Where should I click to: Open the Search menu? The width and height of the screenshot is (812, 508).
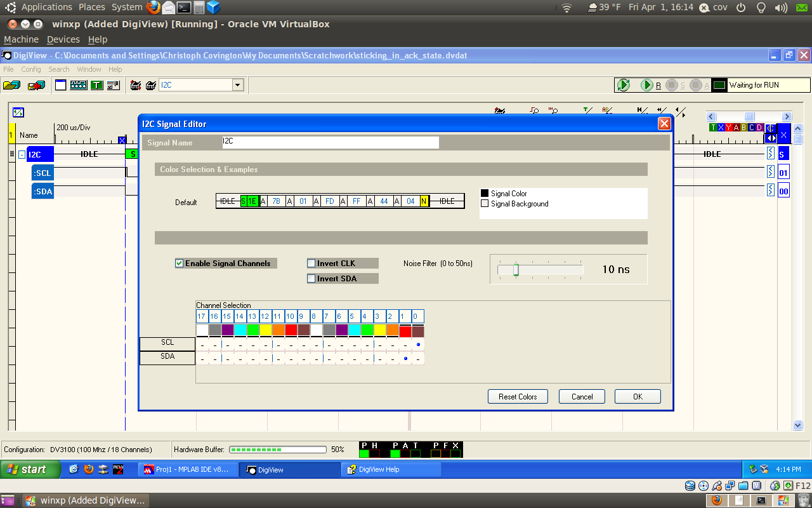59,69
